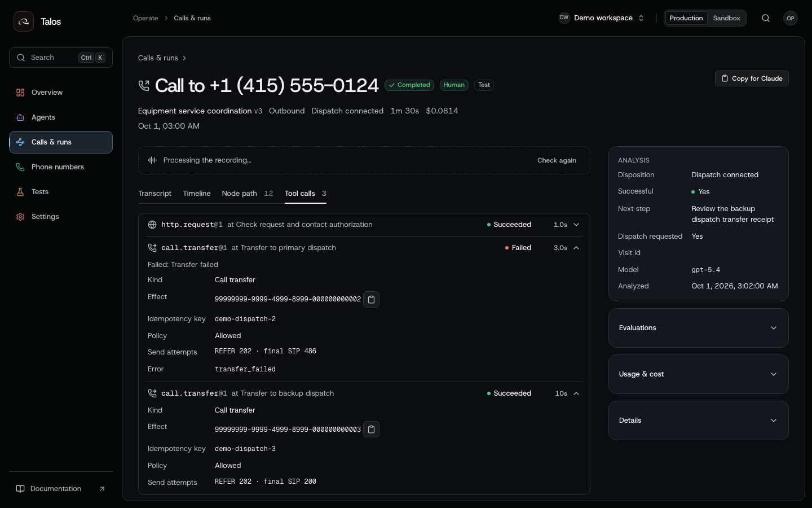The height and width of the screenshot is (508, 812).
Task: Click the Copy for Claude button
Action: (752, 78)
